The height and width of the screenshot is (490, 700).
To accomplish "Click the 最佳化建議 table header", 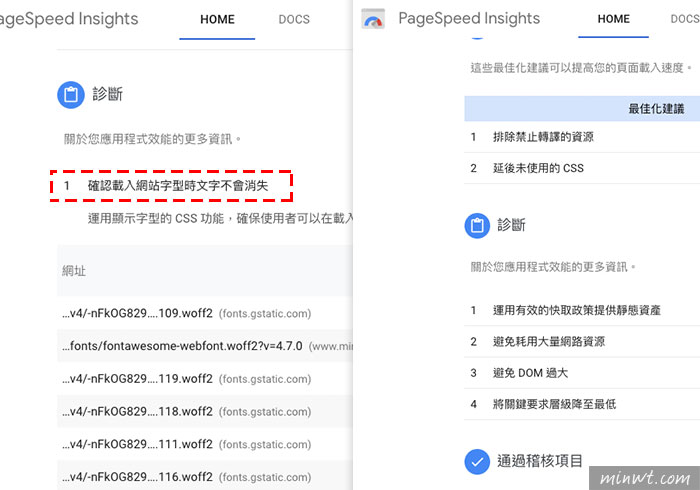I will point(582,108).
